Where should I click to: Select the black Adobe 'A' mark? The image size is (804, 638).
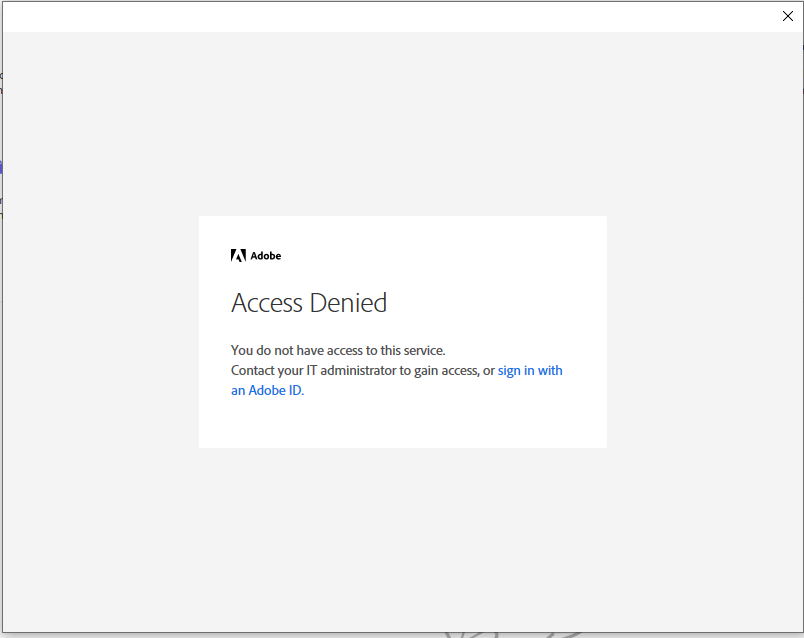237,255
